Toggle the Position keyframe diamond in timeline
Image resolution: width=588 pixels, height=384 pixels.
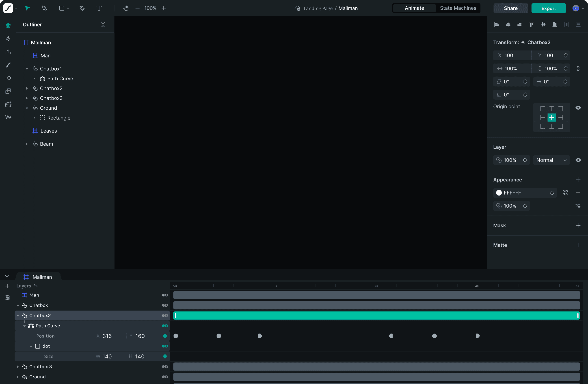click(x=165, y=336)
